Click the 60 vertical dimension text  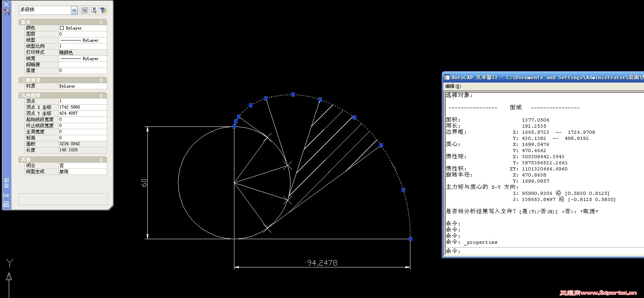click(144, 183)
